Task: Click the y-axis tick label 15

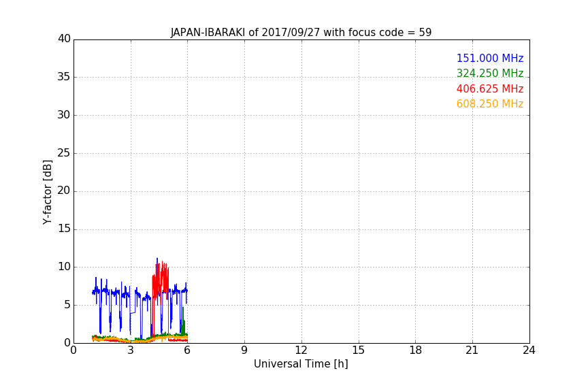Action: click(x=64, y=229)
